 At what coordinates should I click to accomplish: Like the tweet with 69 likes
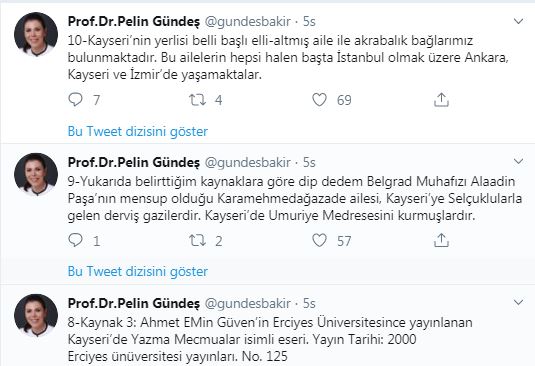(x=319, y=100)
